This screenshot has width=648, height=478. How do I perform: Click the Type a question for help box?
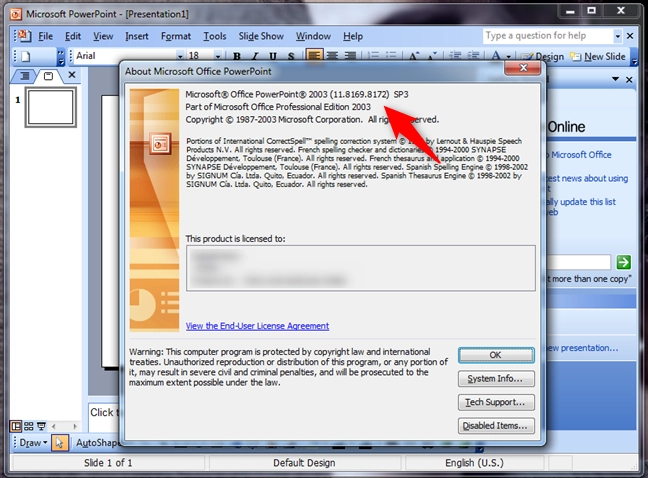[x=548, y=36]
